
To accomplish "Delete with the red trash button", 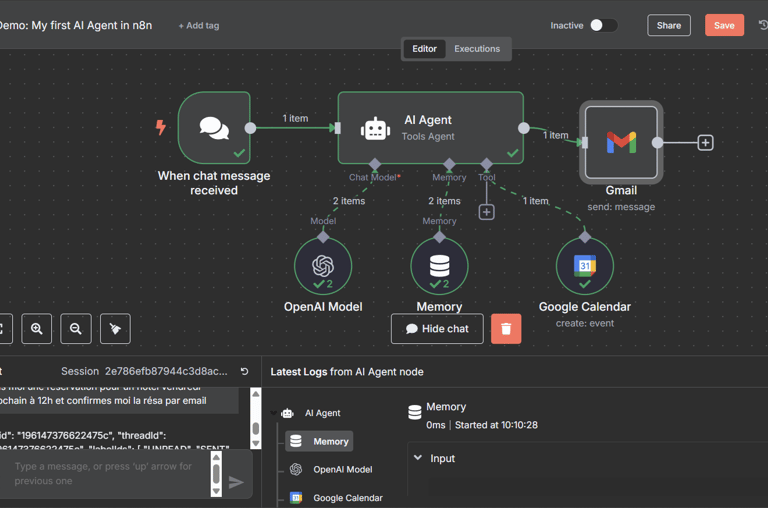I will click(506, 329).
